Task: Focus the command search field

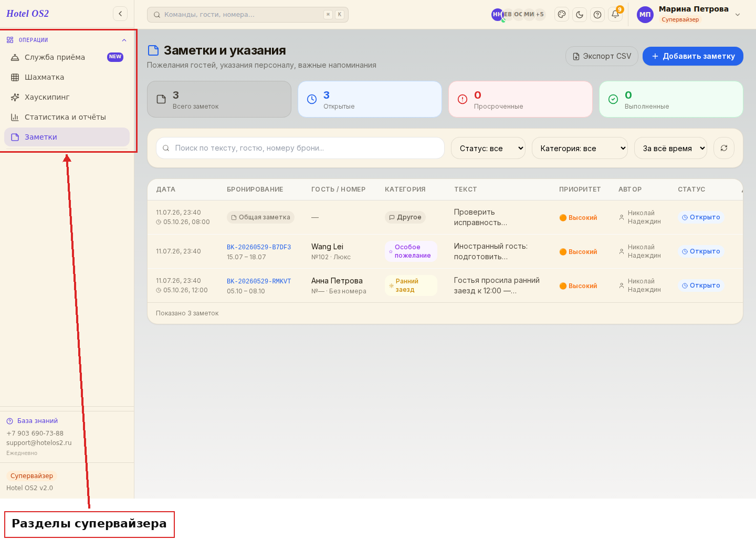Action: (x=248, y=15)
